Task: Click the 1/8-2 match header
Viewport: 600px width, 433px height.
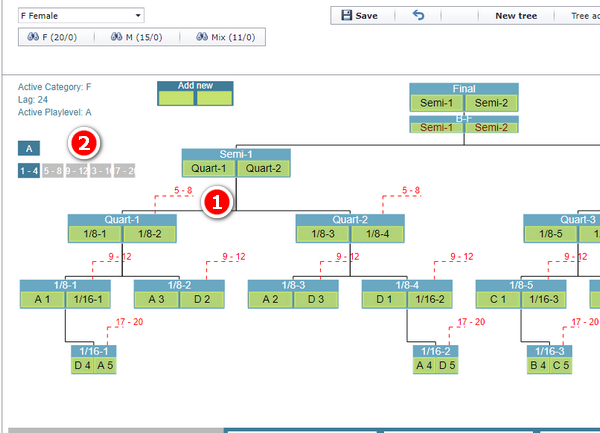Action: click(179, 285)
